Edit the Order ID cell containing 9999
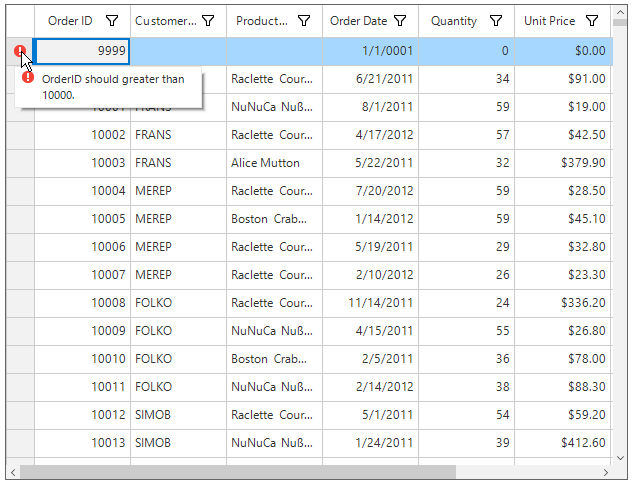633x486 pixels. click(83, 51)
